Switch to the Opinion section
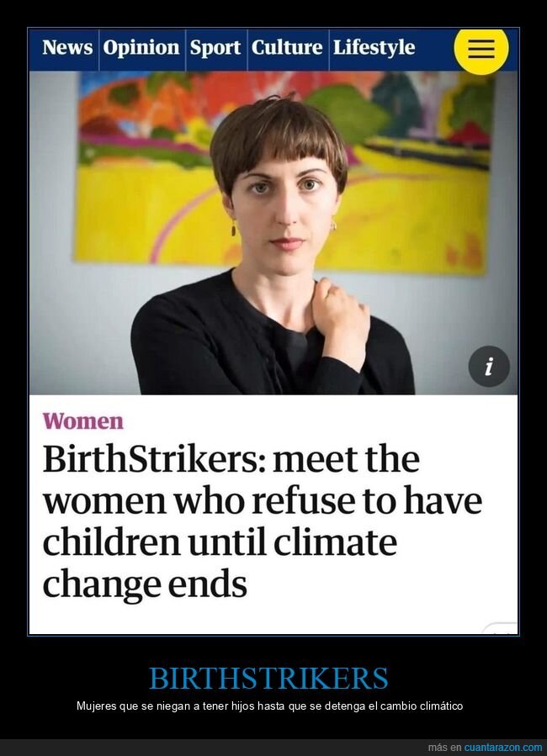The image size is (547, 756). click(141, 47)
